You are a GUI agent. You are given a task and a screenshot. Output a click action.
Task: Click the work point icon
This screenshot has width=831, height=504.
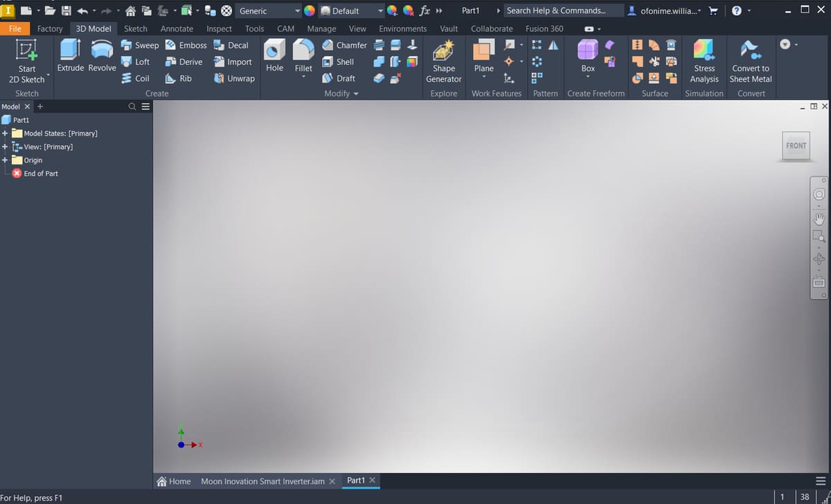509,62
